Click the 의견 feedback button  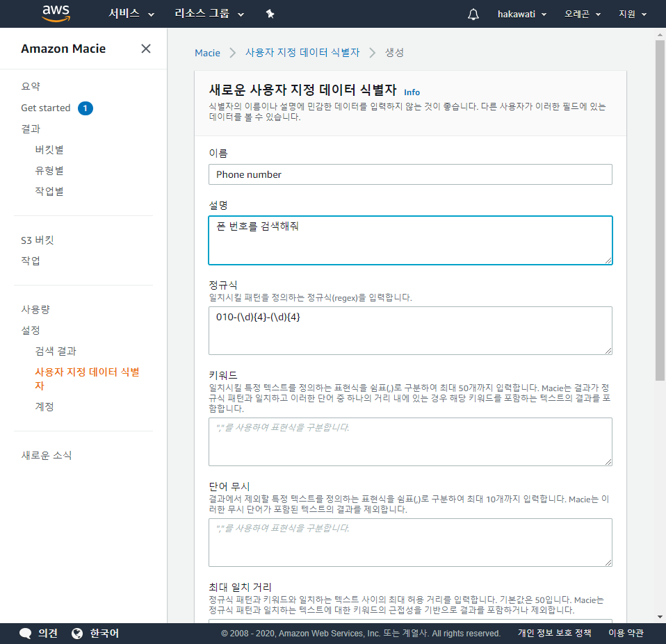tap(47, 634)
